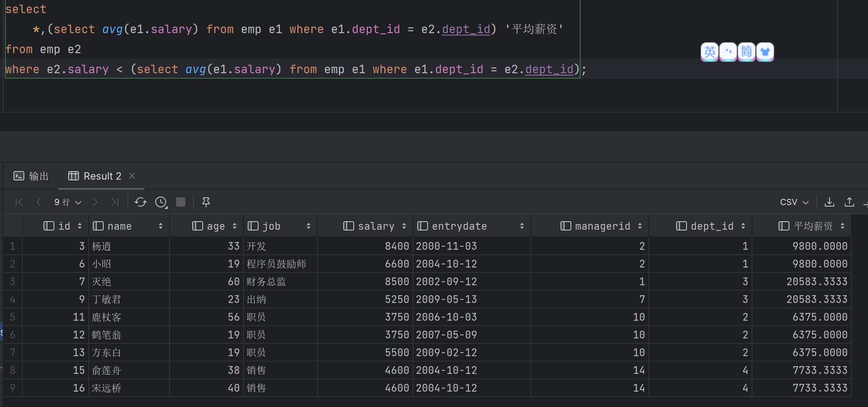868x407 pixels.
Task: Sort by the name column arrows
Action: (161, 226)
